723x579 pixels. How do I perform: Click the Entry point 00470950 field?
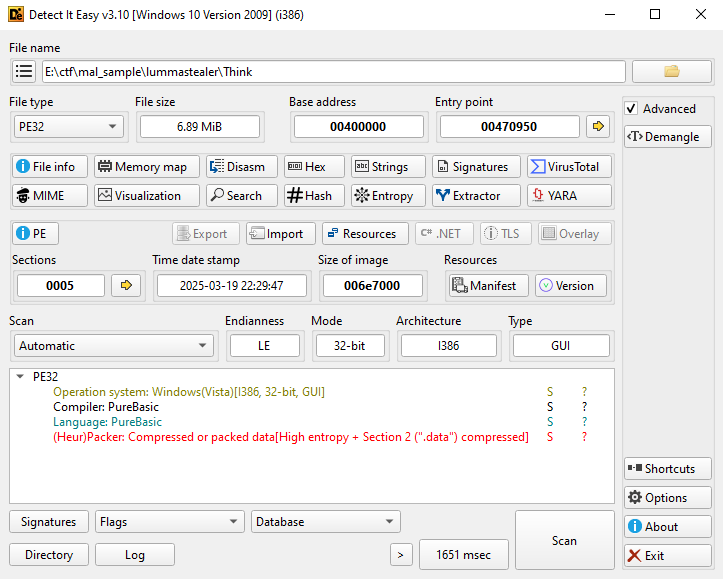pos(509,126)
